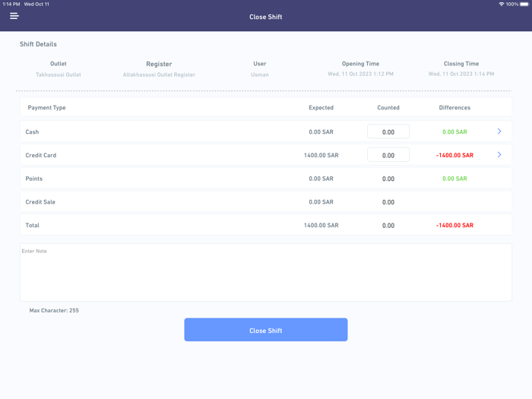Click the opening time 1:12 PM value

tap(360, 74)
